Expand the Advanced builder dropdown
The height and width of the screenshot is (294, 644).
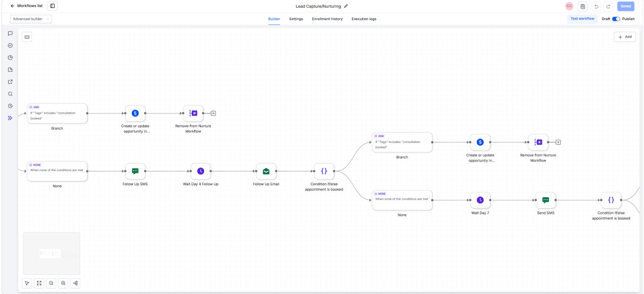tap(31, 19)
